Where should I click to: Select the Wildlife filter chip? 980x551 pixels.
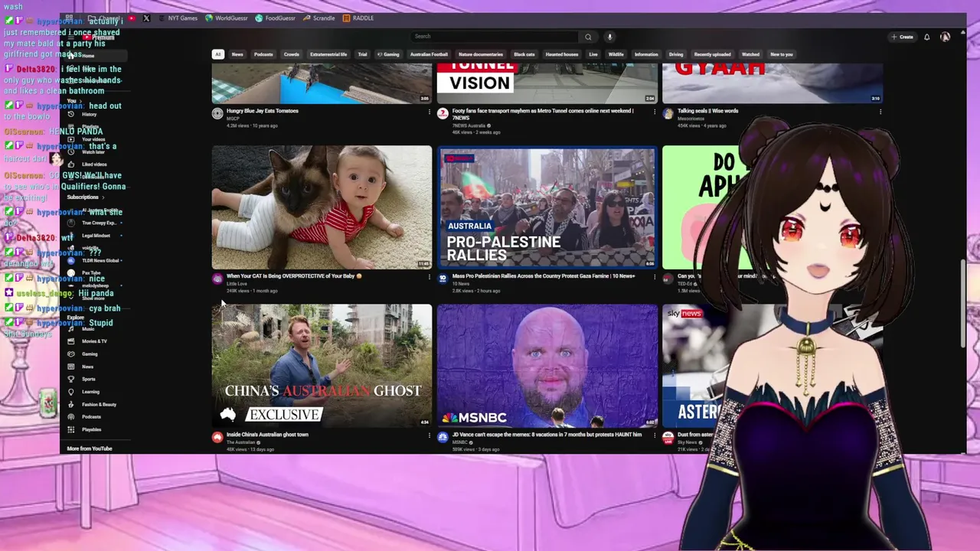coord(616,54)
